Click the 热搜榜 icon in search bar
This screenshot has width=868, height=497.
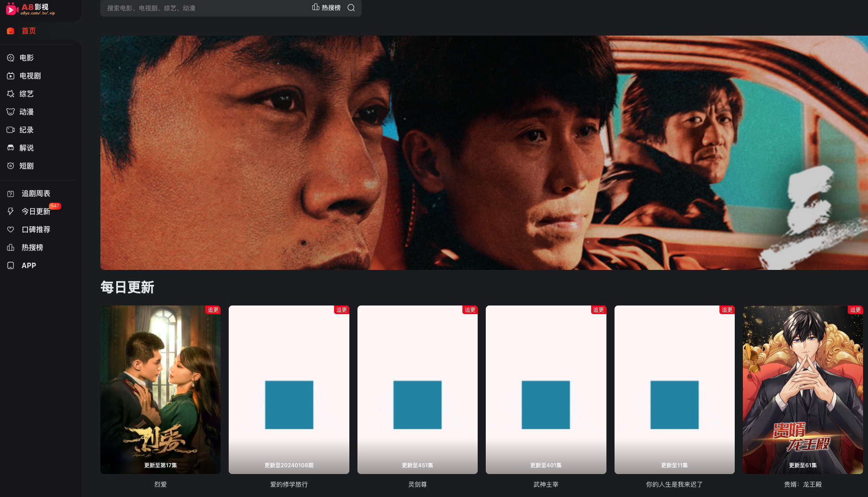pyautogui.click(x=316, y=7)
